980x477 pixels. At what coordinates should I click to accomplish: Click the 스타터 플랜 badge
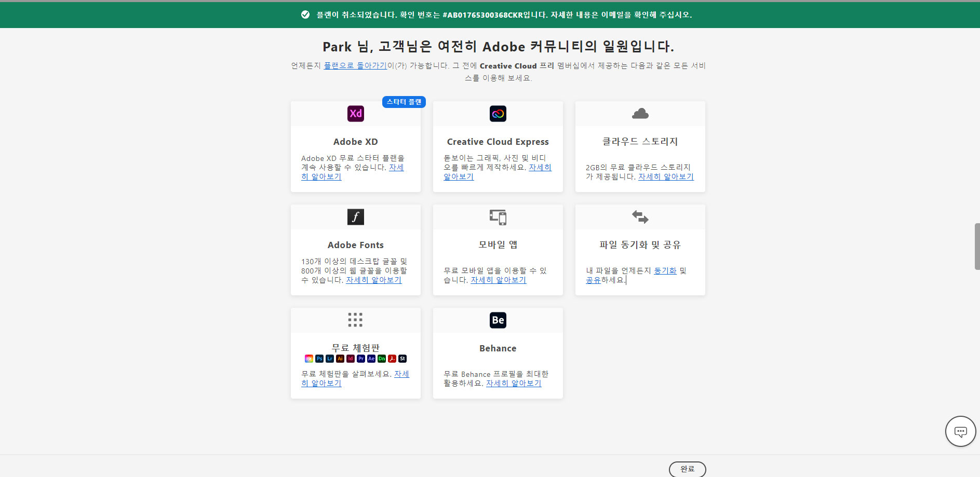point(404,102)
